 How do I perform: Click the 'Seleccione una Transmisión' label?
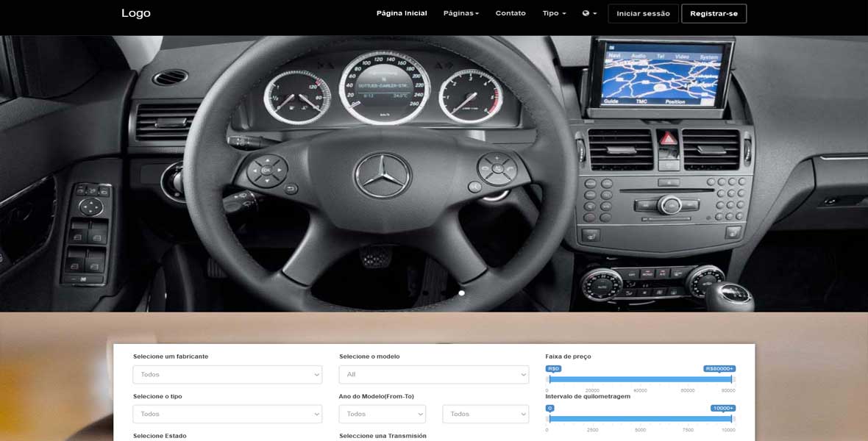(x=383, y=436)
